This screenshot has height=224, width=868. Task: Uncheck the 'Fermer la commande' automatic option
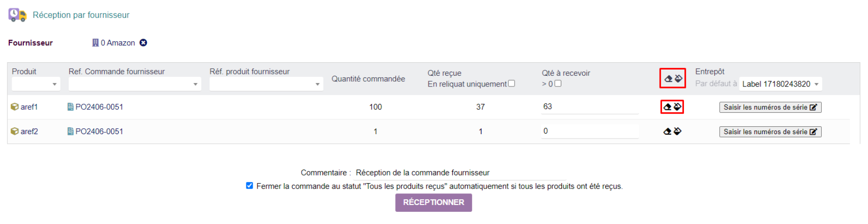250,186
